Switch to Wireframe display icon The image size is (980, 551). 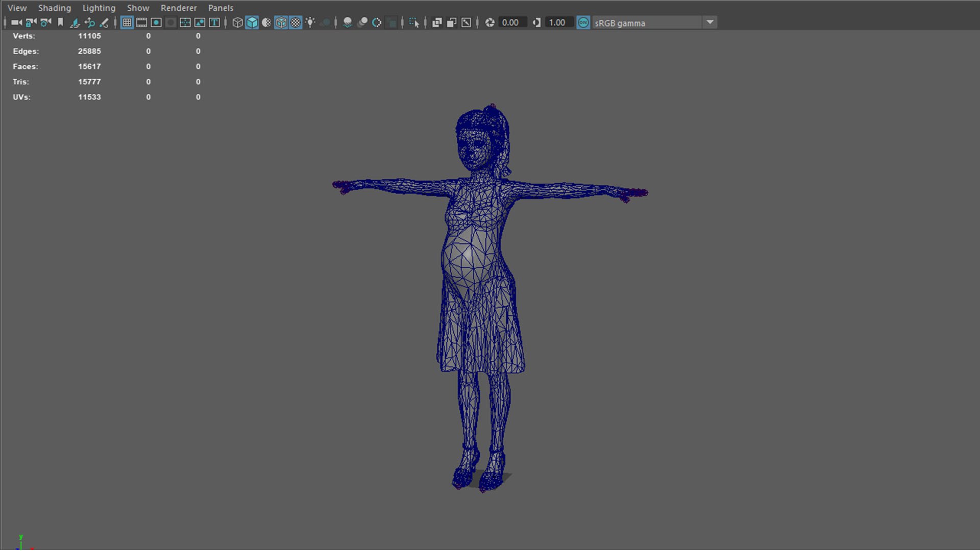[237, 22]
